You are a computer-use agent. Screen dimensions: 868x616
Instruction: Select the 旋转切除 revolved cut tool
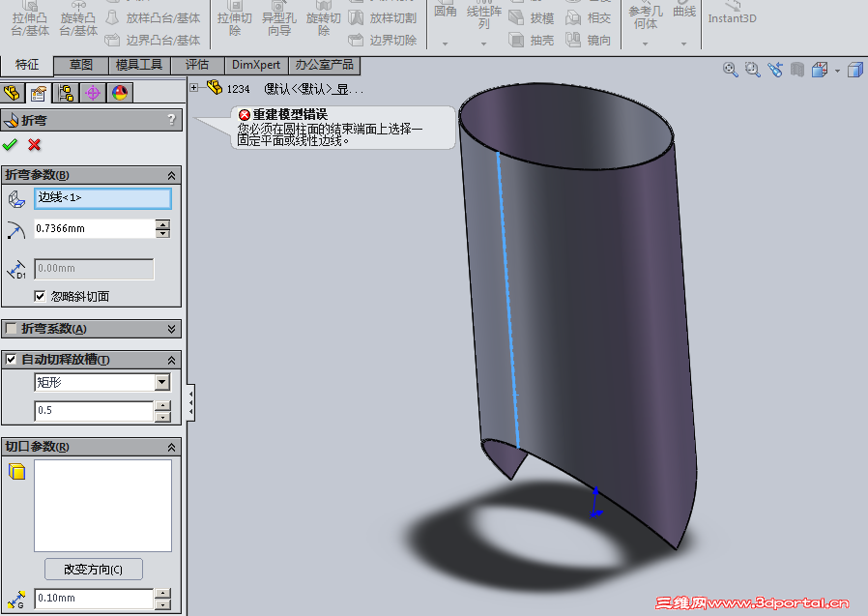point(323,18)
